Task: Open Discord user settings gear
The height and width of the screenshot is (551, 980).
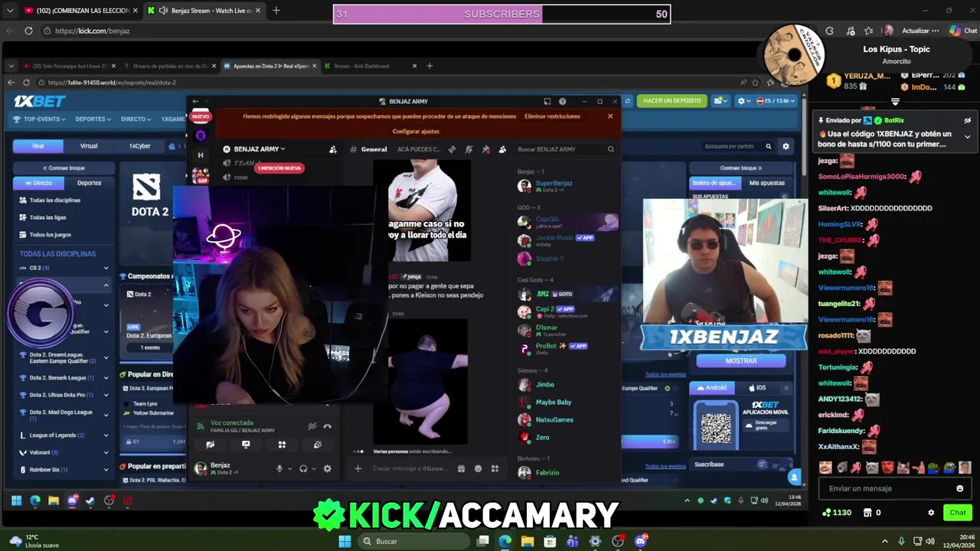Action: point(327,468)
